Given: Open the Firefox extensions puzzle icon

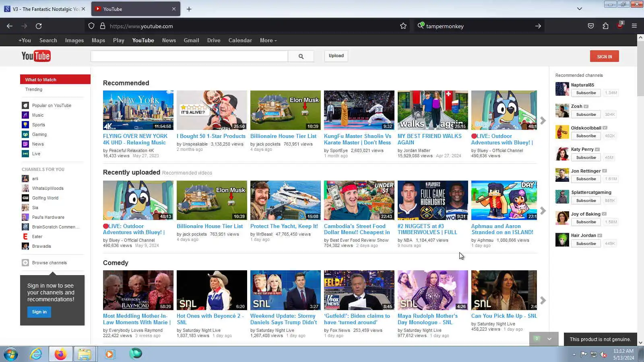Looking at the screenshot, I should click(x=605, y=26).
